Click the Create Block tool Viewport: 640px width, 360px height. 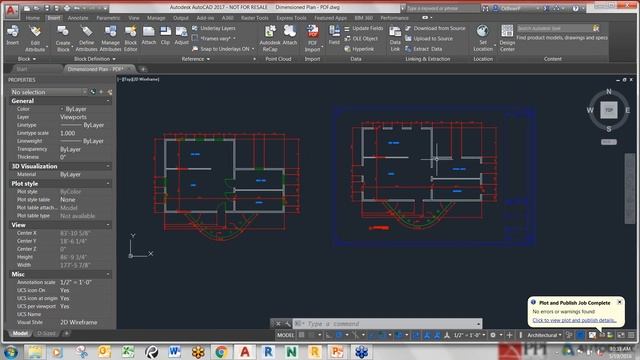[62, 38]
